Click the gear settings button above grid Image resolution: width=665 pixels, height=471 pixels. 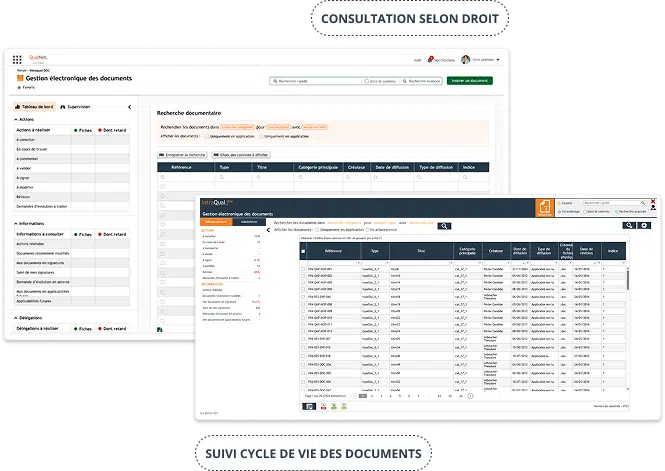(644, 226)
